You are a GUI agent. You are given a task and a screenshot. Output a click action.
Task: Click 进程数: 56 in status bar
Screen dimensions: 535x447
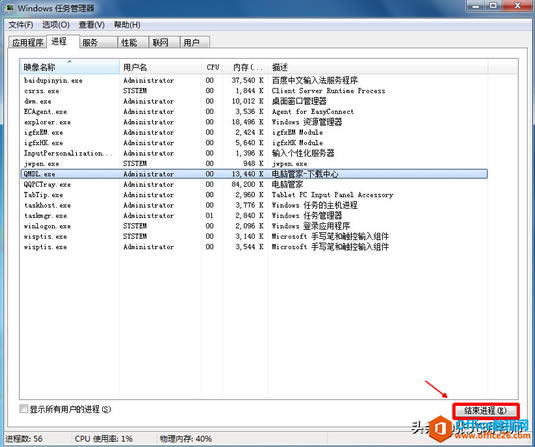[x=24, y=439]
